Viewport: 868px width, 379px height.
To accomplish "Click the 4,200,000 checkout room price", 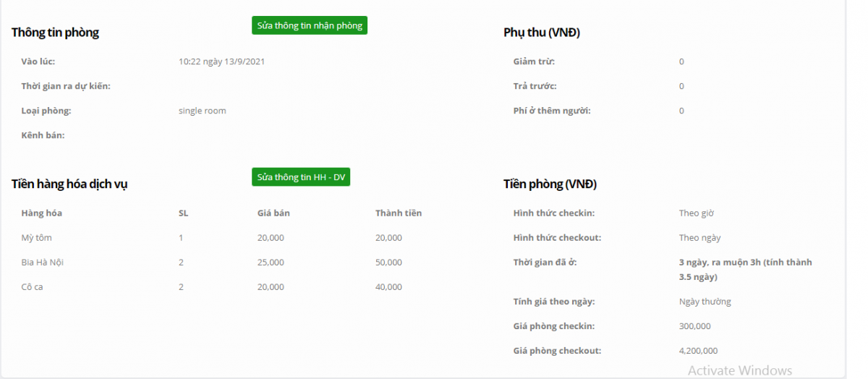I will pyautogui.click(x=698, y=351).
